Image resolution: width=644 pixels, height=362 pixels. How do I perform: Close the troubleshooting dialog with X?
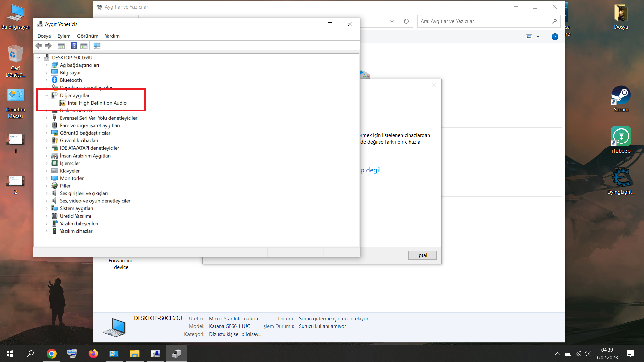coord(434,85)
